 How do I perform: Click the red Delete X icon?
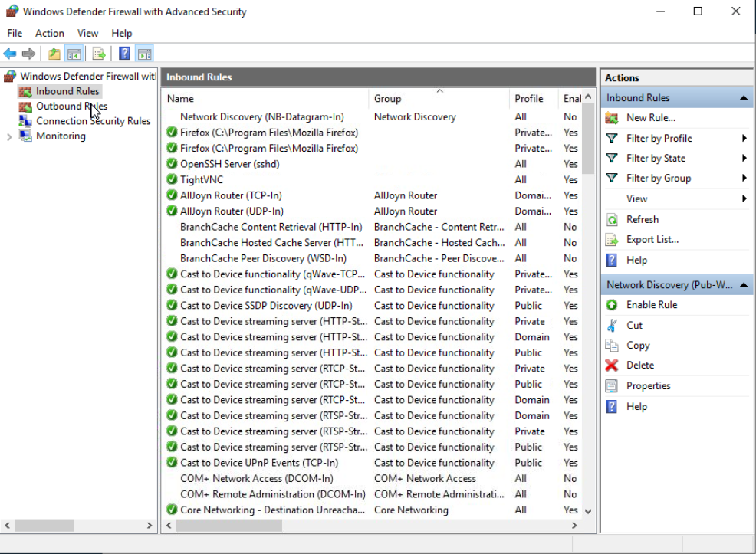click(x=612, y=366)
